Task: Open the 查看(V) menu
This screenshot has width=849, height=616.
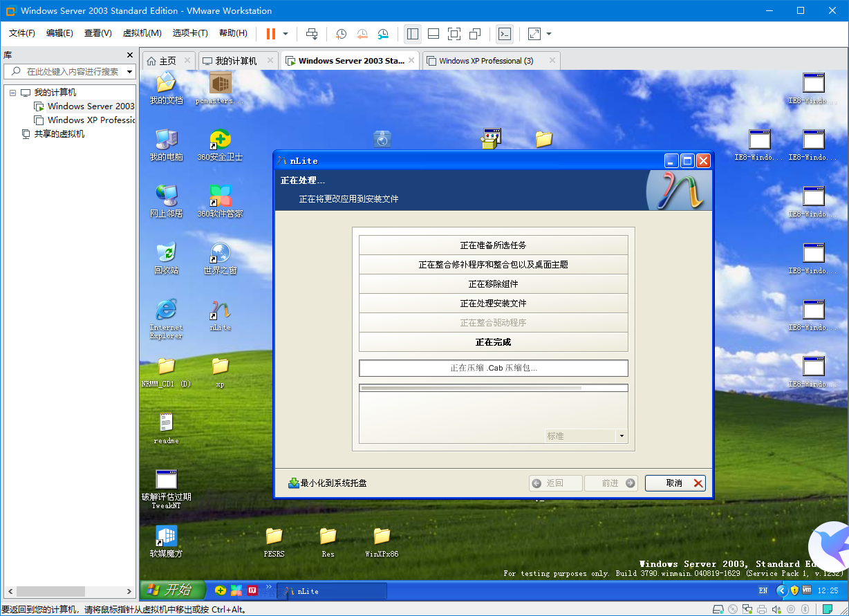Action: (97, 33)
